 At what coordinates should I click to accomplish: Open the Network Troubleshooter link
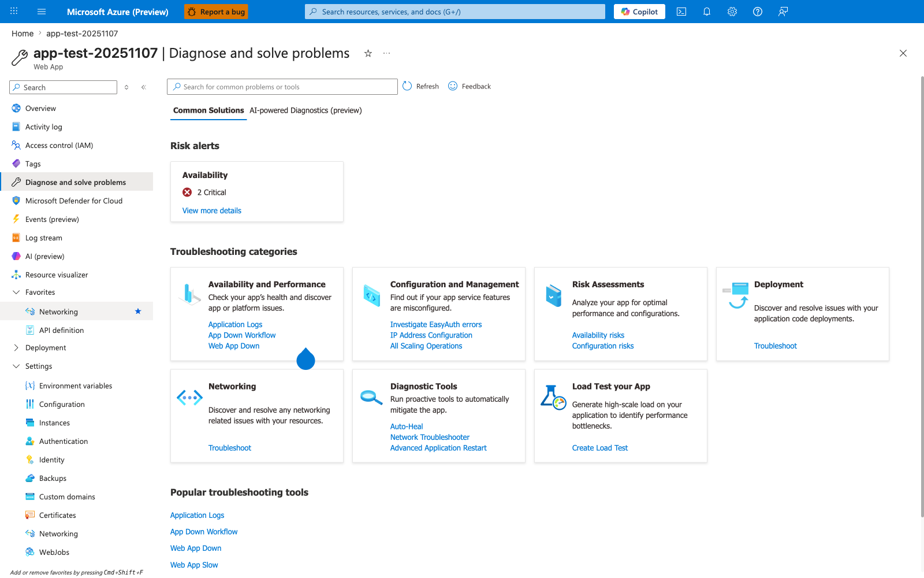[430, 438]
